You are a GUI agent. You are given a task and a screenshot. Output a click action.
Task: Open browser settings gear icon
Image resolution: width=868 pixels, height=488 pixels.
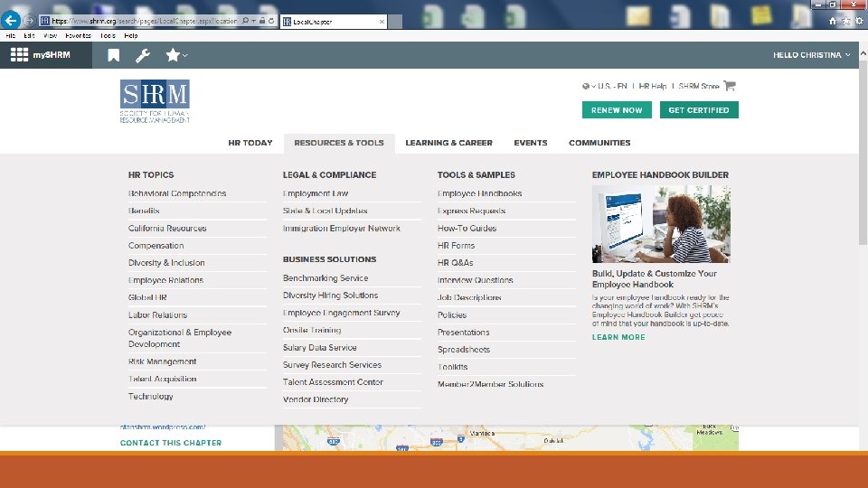pos(859,21)
